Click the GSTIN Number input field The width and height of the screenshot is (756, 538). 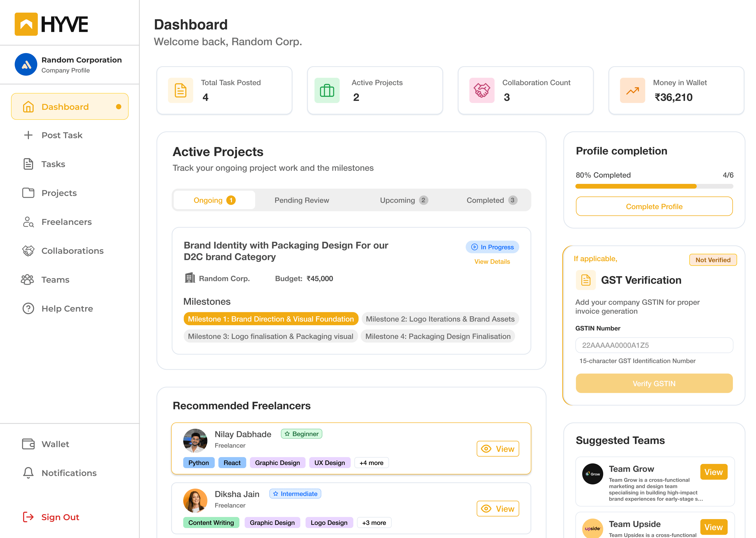[654, 345]
